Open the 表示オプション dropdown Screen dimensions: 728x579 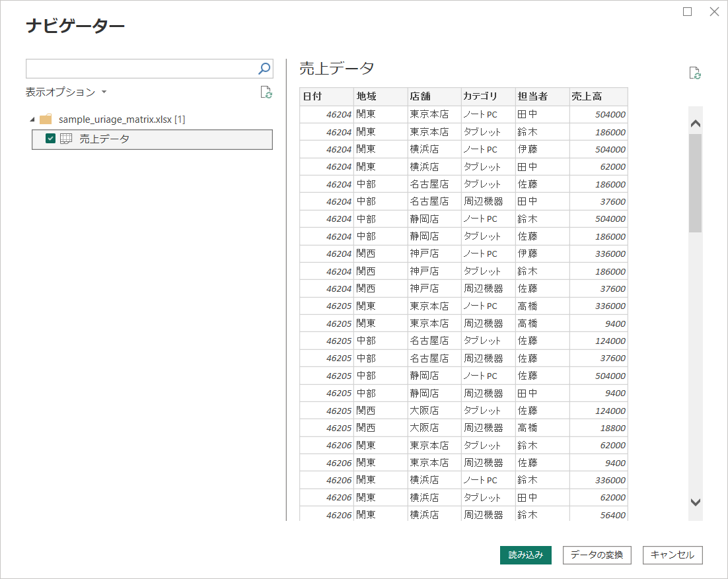coord(66,92)
